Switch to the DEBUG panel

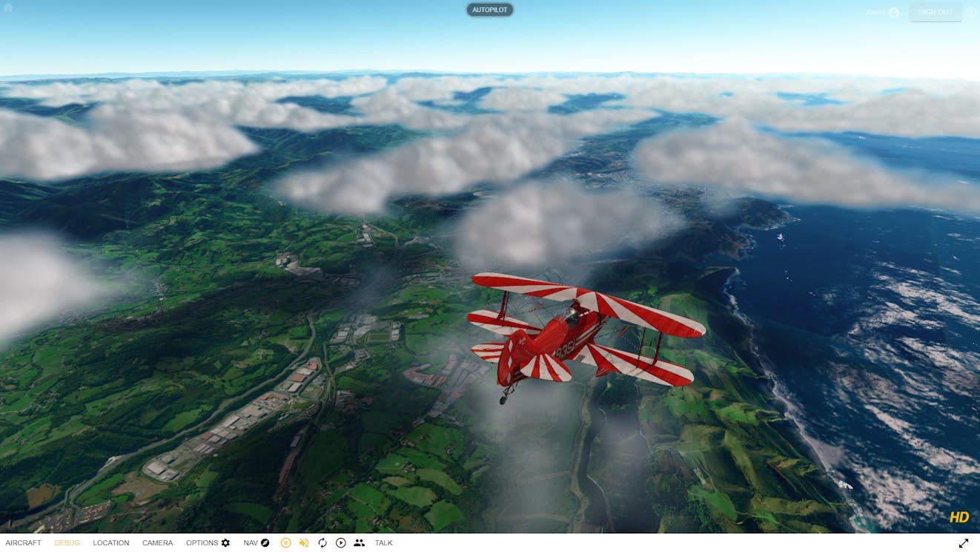66,542
